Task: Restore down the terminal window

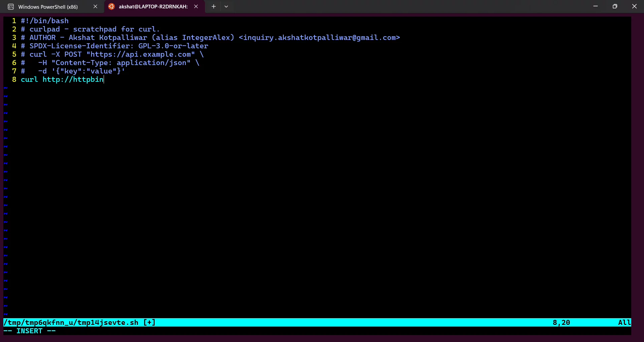Action: (x=615, y=6)
